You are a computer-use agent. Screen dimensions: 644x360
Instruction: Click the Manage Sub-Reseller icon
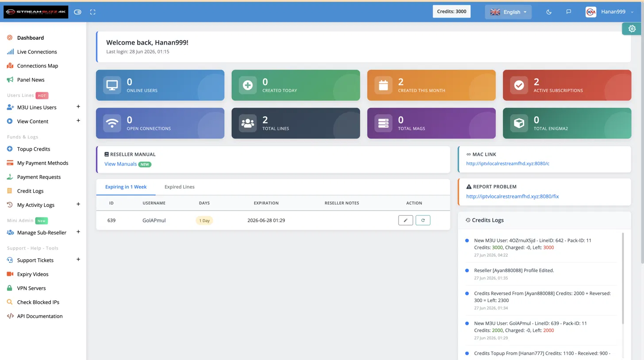(x=10, y=233)
